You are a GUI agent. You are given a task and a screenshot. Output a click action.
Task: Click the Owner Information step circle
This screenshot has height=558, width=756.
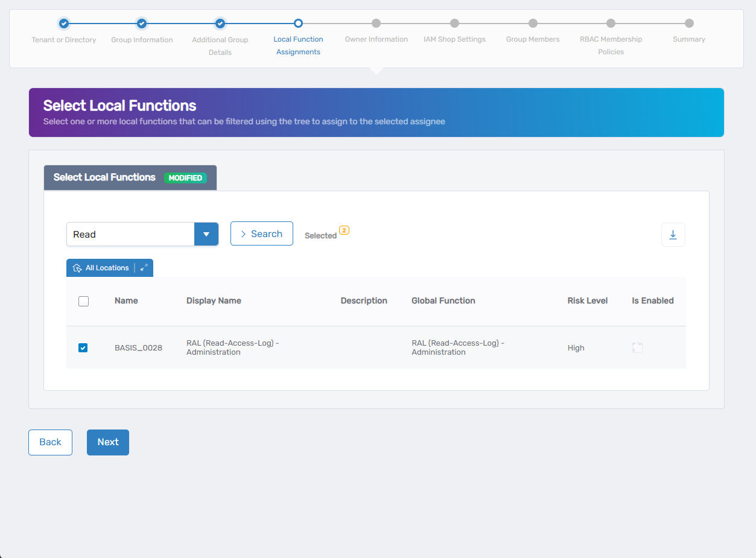pos(376,24)
